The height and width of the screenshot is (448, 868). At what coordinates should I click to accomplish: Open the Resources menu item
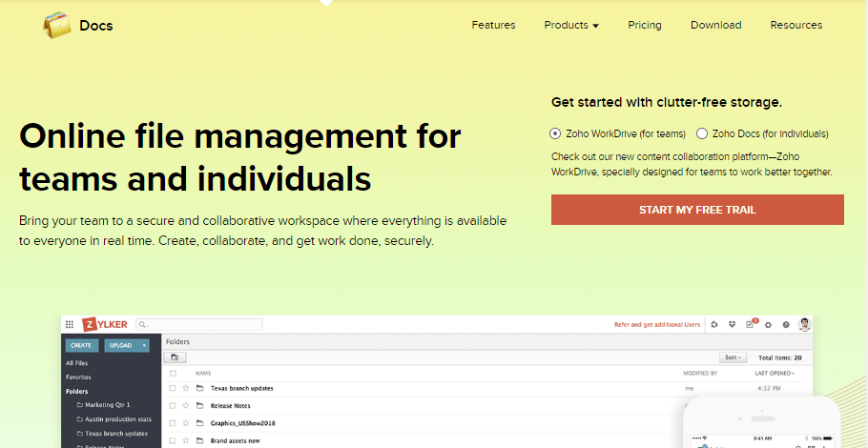[796, 25]
